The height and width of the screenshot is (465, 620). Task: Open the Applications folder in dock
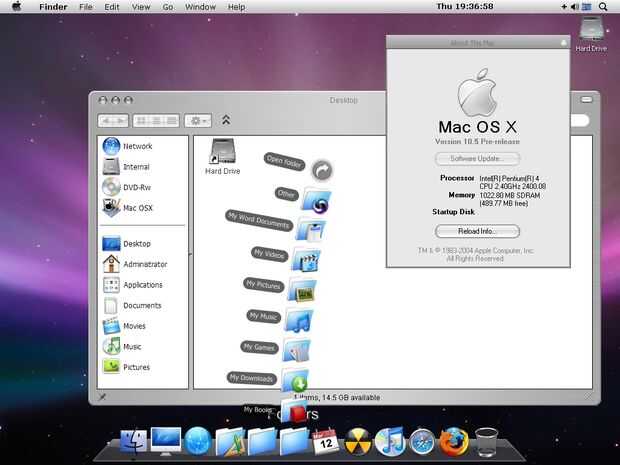[x=230, y=441]
